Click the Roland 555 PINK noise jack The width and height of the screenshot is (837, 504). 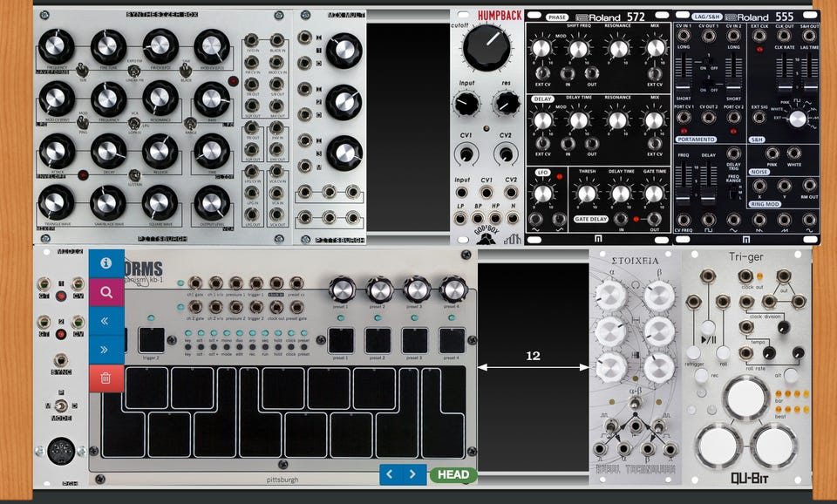(x=772, y=154)
